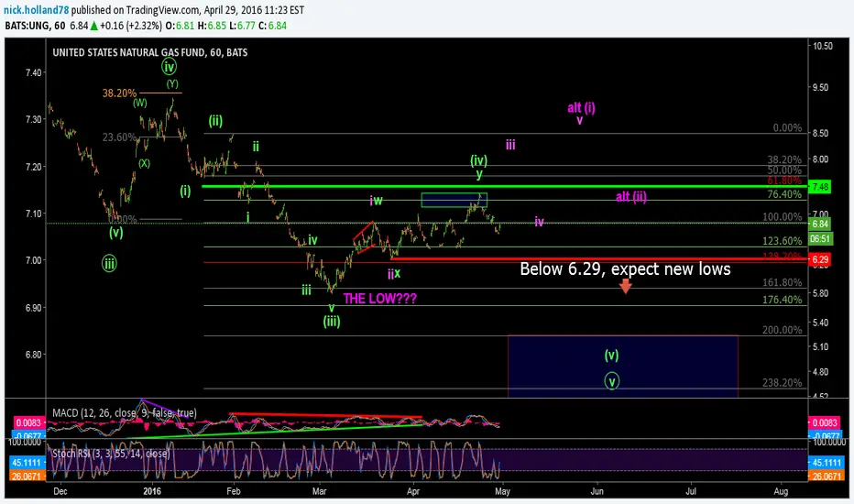Image resolution: width=854 pixels, height=504 pixels.
Task: Select the 23.60% retracement label
Action: pyautogui.click(x=119, y=137)
